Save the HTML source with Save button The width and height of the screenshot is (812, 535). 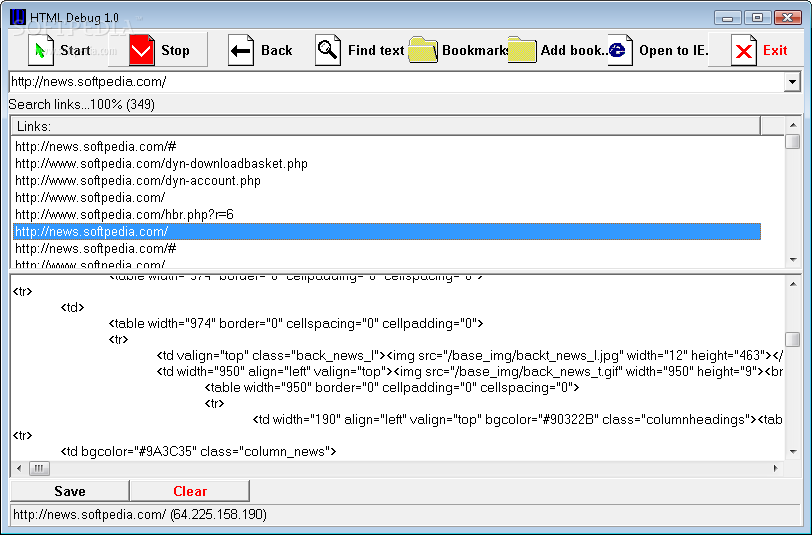(69, 491)
